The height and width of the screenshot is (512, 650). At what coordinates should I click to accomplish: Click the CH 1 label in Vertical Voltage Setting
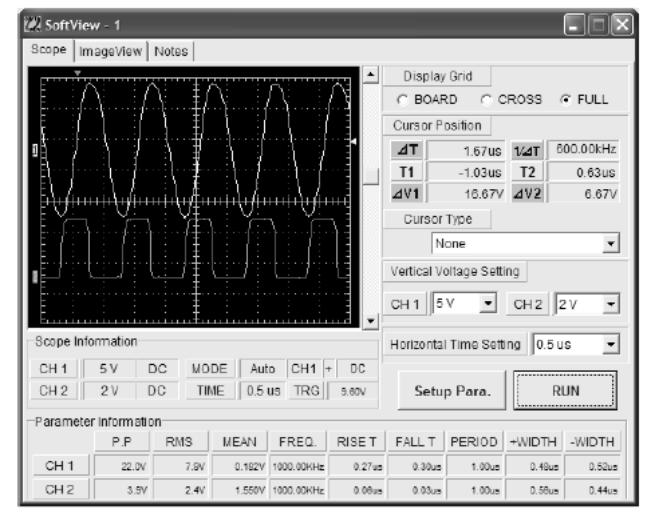point(405,305)
